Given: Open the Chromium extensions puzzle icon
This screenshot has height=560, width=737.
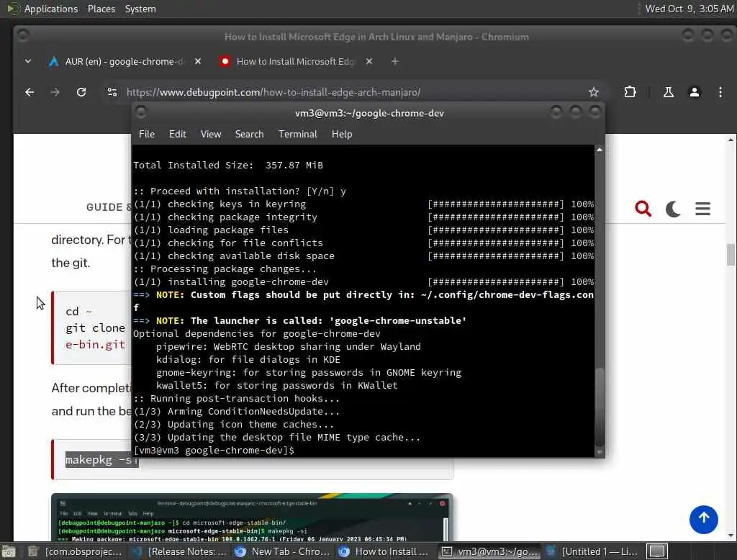Looking at the screenshot, I should 630,92.
